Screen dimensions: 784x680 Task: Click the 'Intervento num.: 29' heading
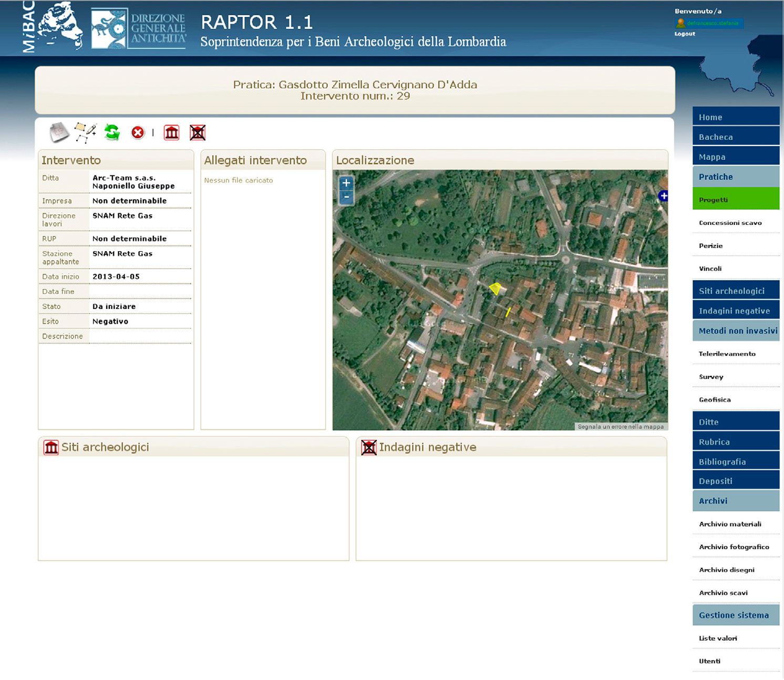pos(355,96)
